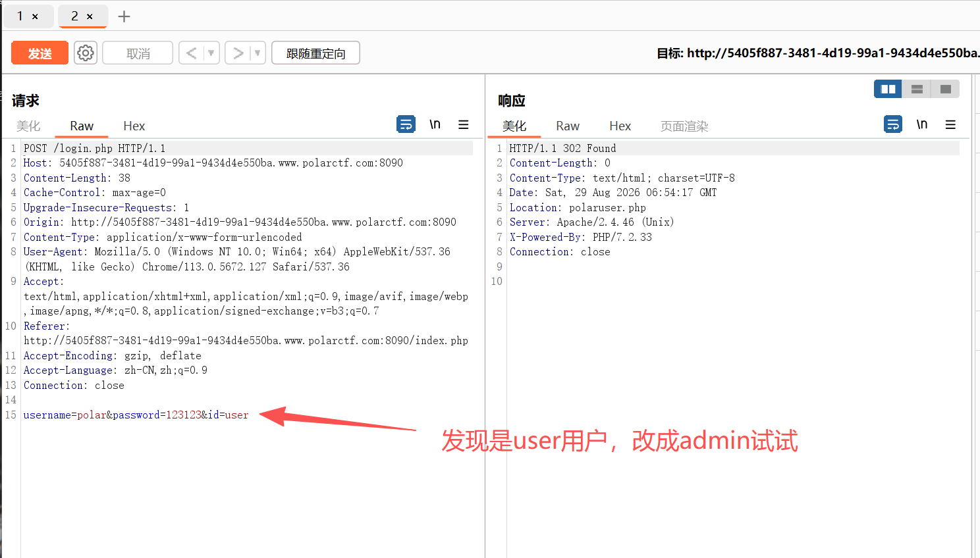Click the orange 发送 send button

[40, 53]
